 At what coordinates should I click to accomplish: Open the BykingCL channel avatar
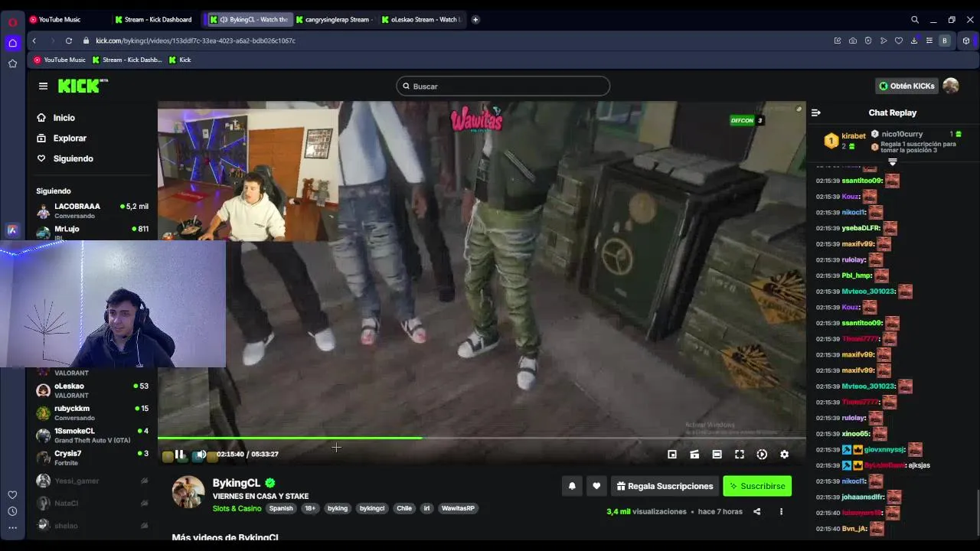pos(188,492)
